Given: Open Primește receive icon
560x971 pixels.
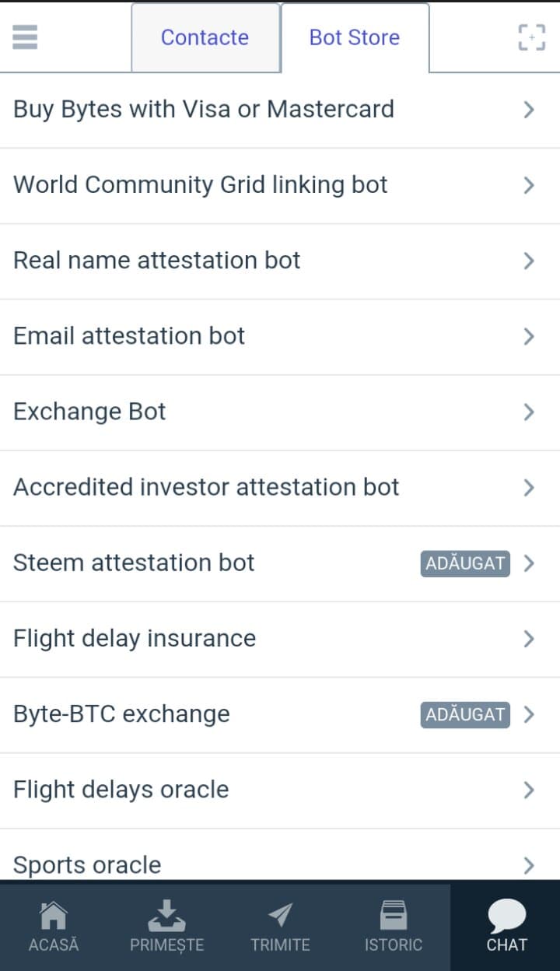Looking at the screenshot, I should coord(166,917).
